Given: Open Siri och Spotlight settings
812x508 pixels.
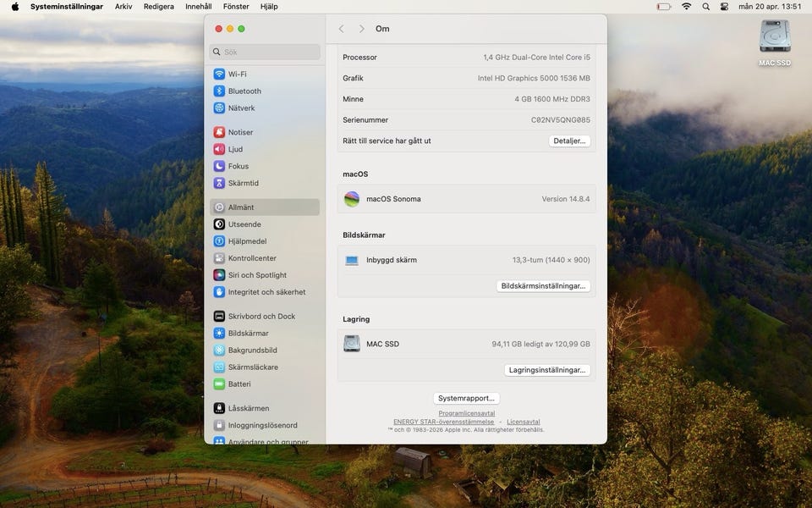Looking at the screenshot, I should click(x=256, y=275).
